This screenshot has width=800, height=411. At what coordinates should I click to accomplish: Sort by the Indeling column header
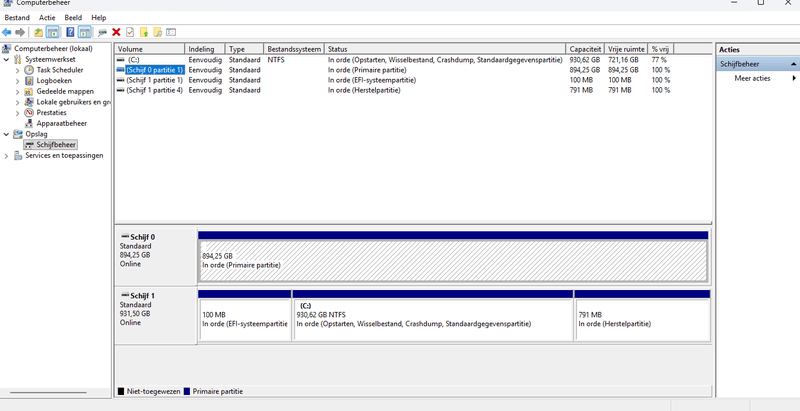click(205, 49)
